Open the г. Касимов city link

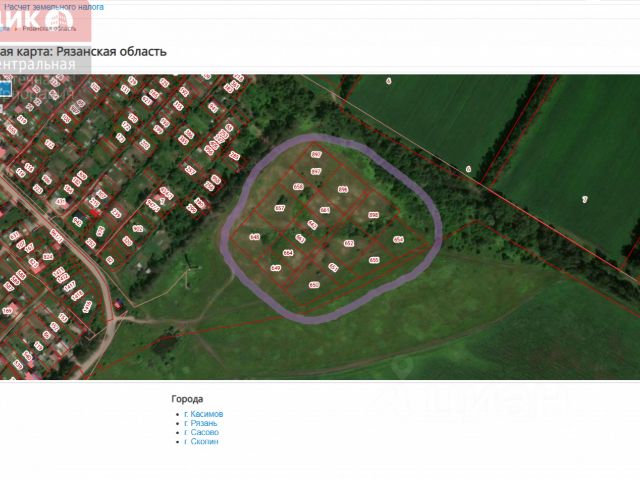point(204,414)
